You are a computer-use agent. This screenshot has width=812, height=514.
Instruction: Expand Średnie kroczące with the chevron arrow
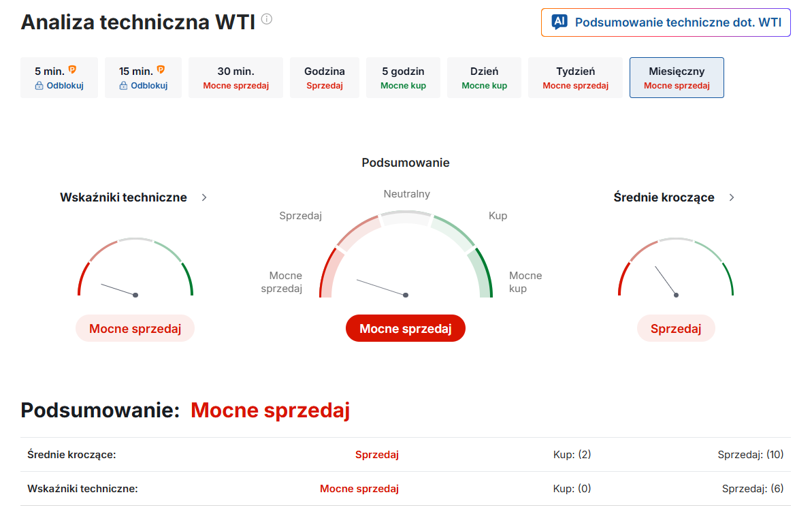[x=732, y=197]
